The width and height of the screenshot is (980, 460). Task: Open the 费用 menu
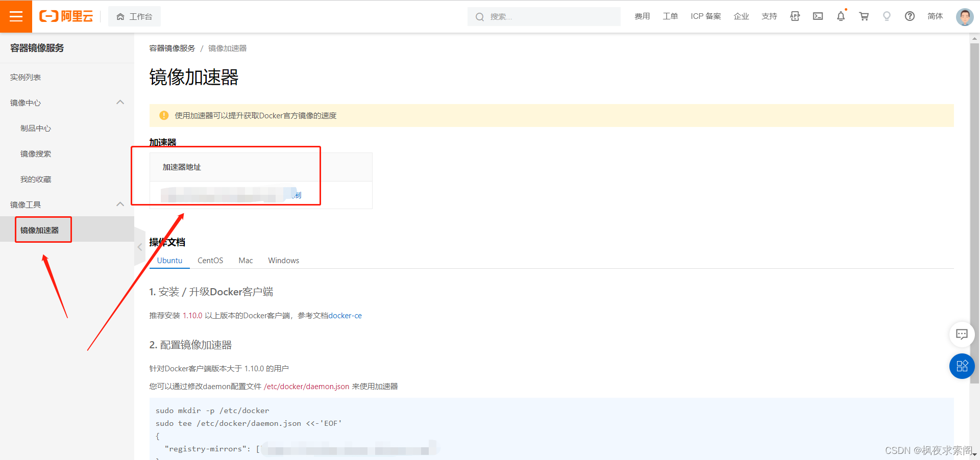click(642, 16)
